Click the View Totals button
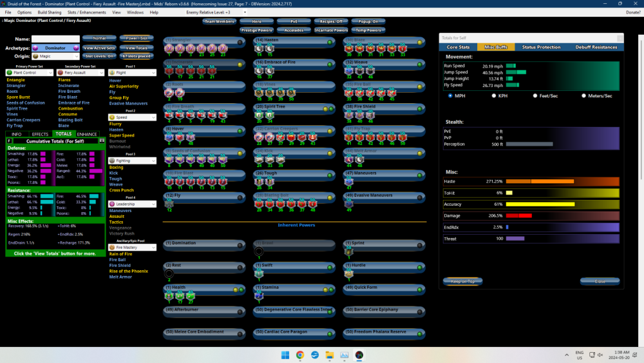This screenshot has height=363, width=644. tap(137, 48)
